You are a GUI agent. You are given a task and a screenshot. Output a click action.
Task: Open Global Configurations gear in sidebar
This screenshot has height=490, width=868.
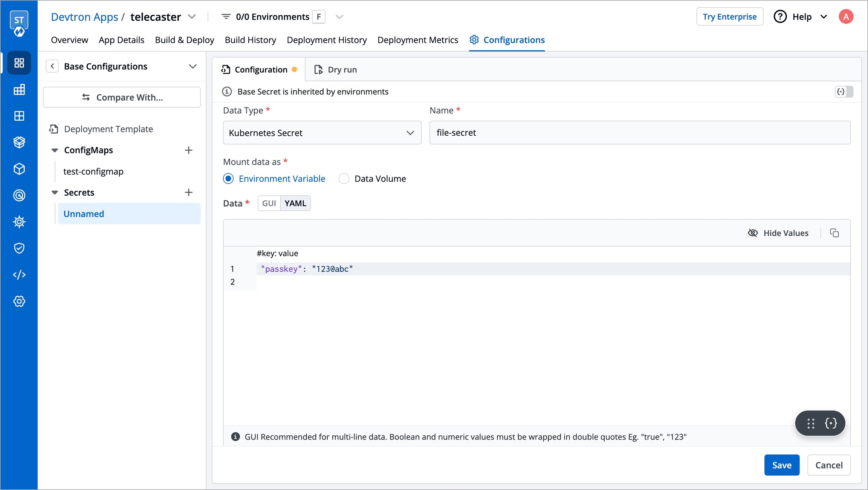[19, 301]
